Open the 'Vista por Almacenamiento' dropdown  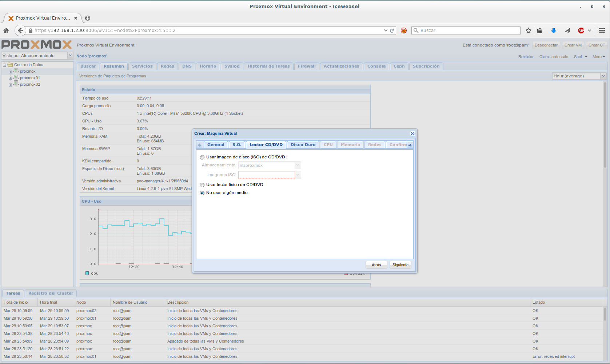point(70,56)
